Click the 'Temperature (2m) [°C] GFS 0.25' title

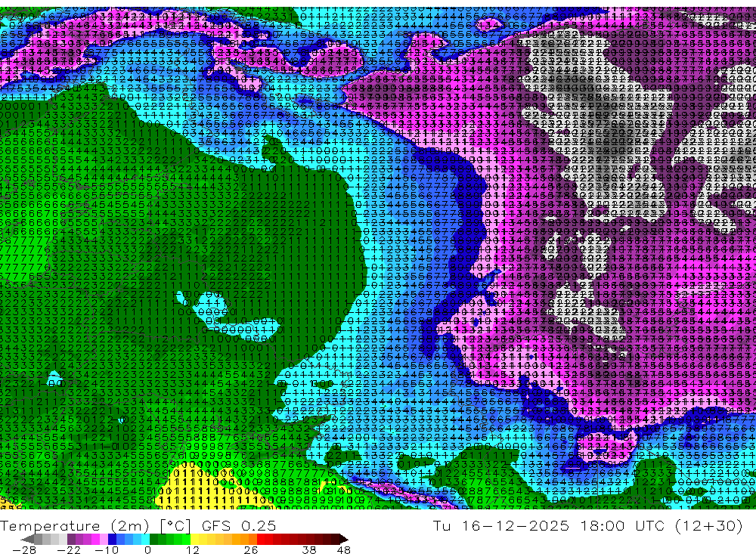tap(138, 525)
